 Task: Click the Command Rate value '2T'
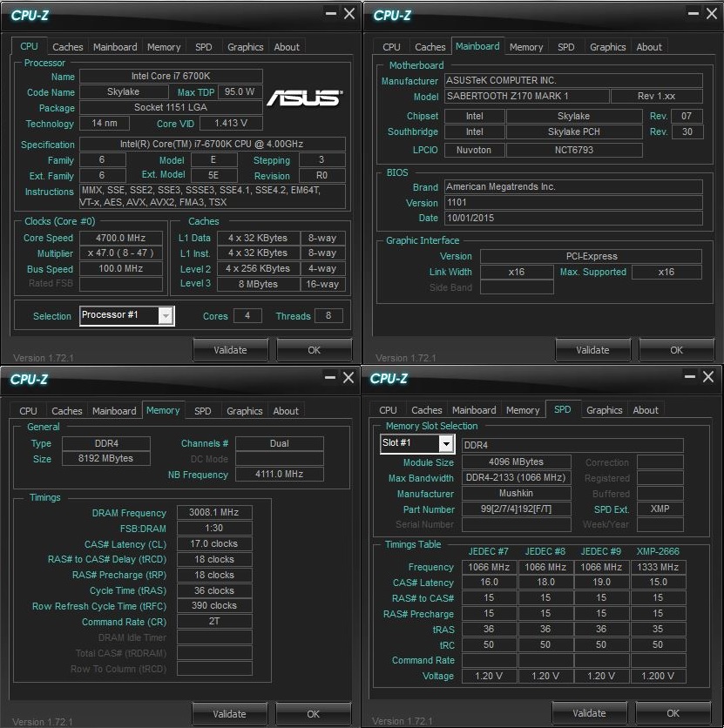(x=214, y=621)
